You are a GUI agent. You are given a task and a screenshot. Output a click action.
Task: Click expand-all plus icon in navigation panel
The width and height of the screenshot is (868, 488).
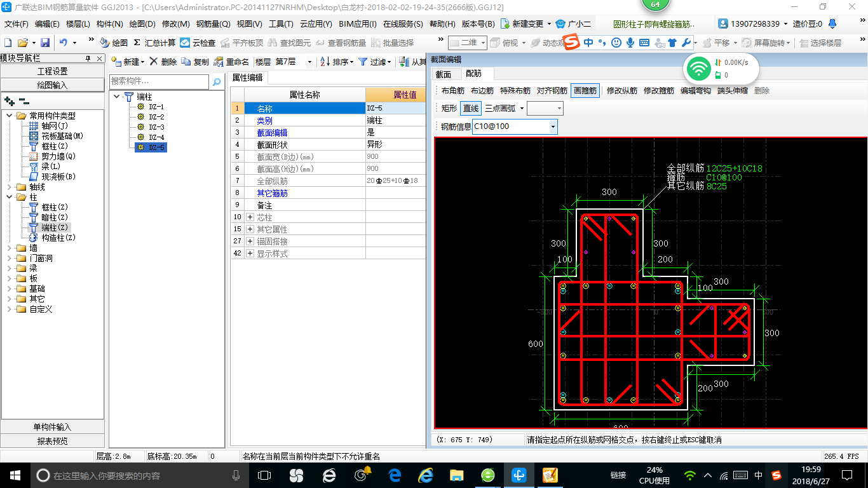click(10, 101)
